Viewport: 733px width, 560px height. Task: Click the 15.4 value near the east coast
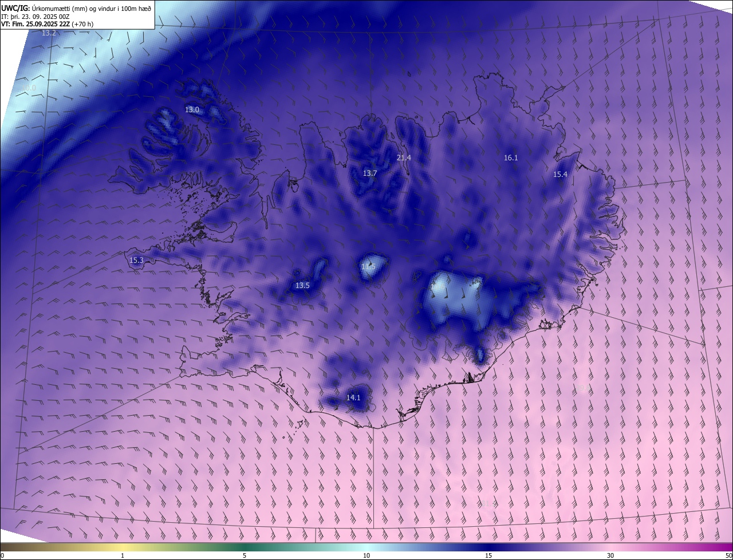pos(560,175)
